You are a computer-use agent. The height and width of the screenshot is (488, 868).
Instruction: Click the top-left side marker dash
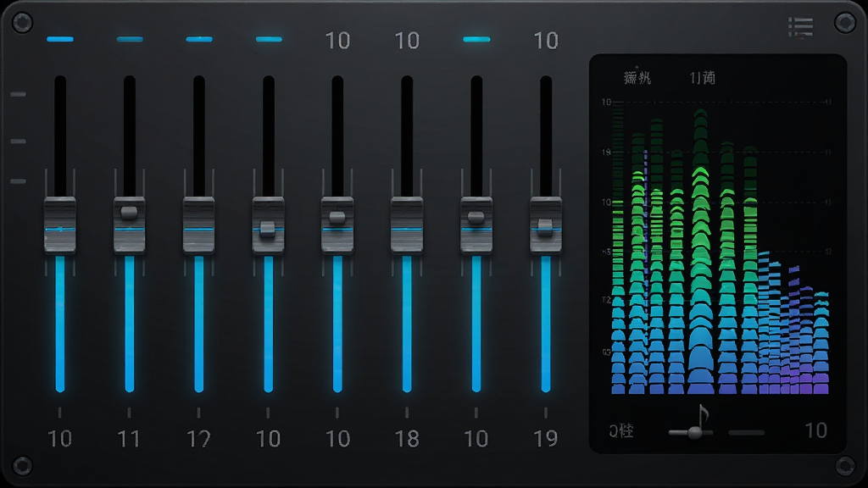[19, 95]
